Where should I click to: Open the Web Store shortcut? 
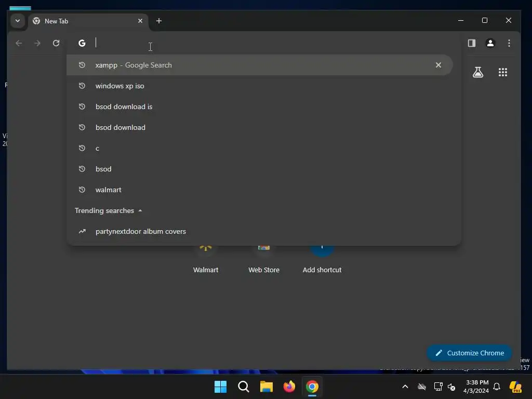(x=264, y=260)
